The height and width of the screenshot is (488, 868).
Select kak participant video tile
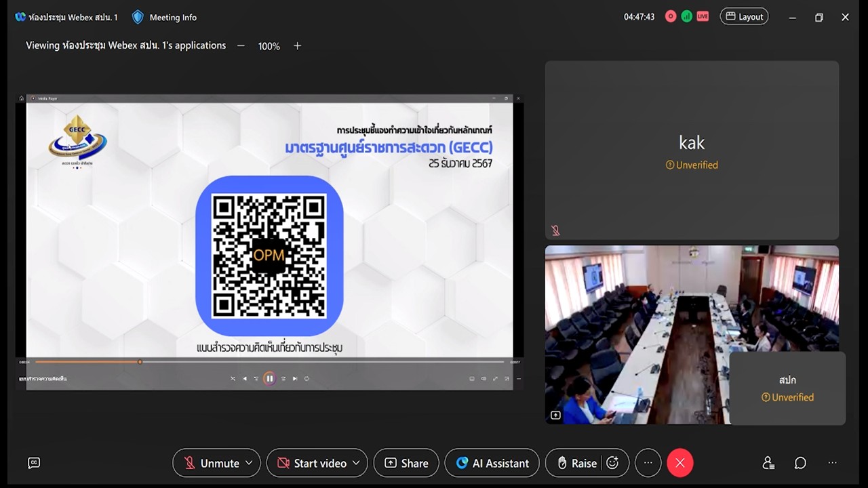[x=692, y=150]
